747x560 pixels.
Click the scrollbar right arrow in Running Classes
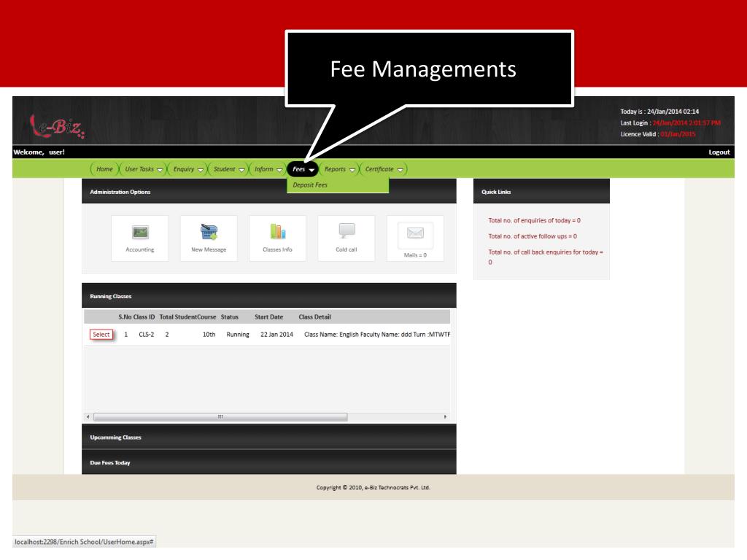click(x=446, y=416)
